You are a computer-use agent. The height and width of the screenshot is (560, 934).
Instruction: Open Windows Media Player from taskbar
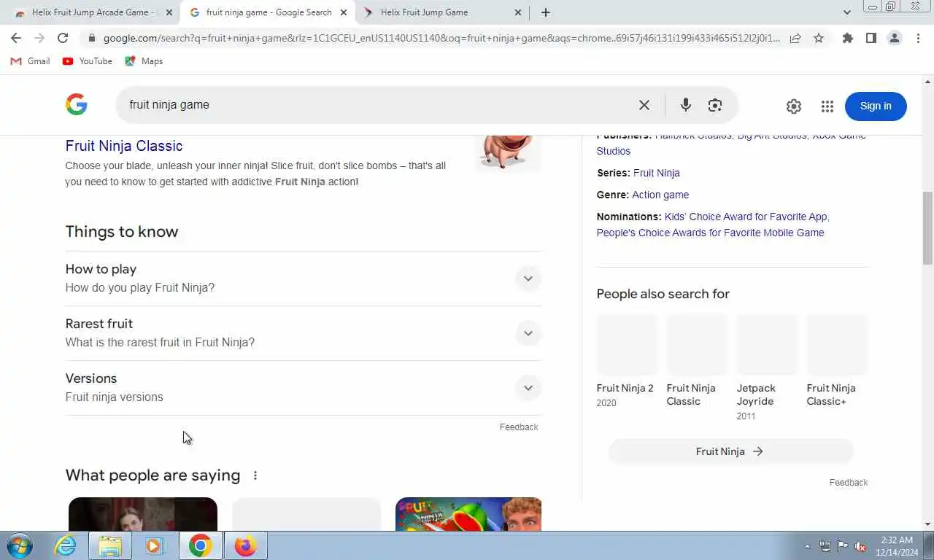pyautogui.click(x=155, y=545)
